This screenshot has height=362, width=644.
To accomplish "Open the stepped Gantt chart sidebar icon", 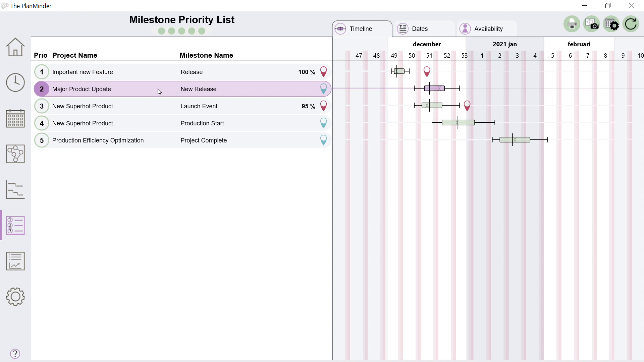I will coord(15,190).
